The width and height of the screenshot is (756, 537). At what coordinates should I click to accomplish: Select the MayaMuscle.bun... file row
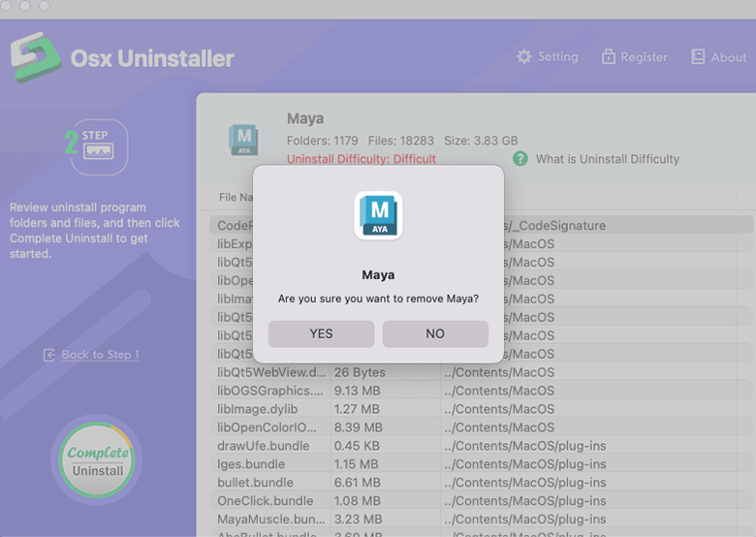(x=481, y=519)
